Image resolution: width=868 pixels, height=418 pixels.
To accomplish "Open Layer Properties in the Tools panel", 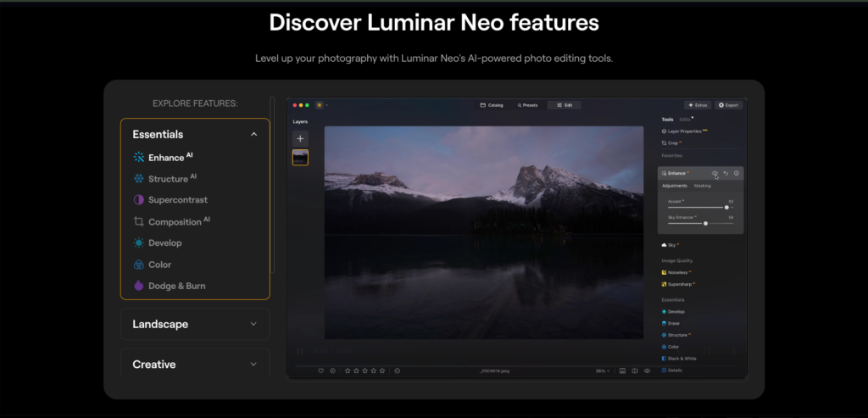I will 684,131.
